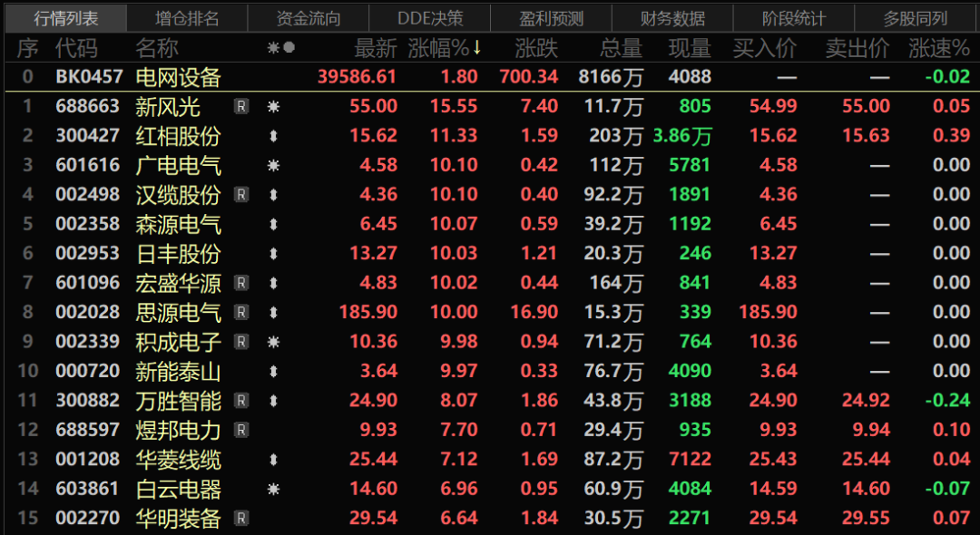Select stock name 宏盛华源
Screen dimensions: 980x535
click(178, 283)
